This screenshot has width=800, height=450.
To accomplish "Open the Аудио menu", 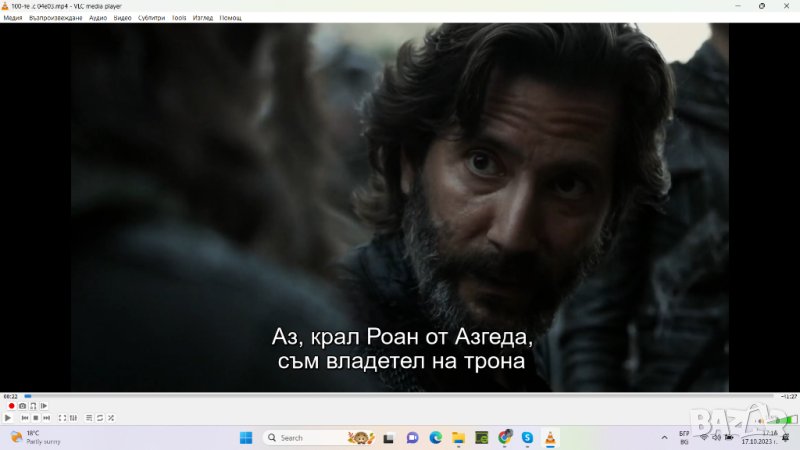I will tap(98, 18).
